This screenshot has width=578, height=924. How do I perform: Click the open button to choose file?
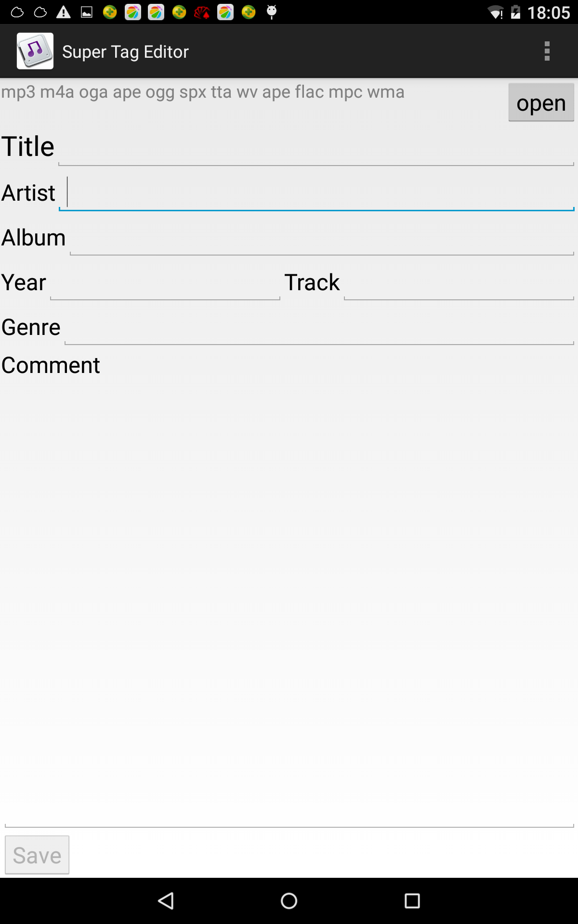(541, 102)
